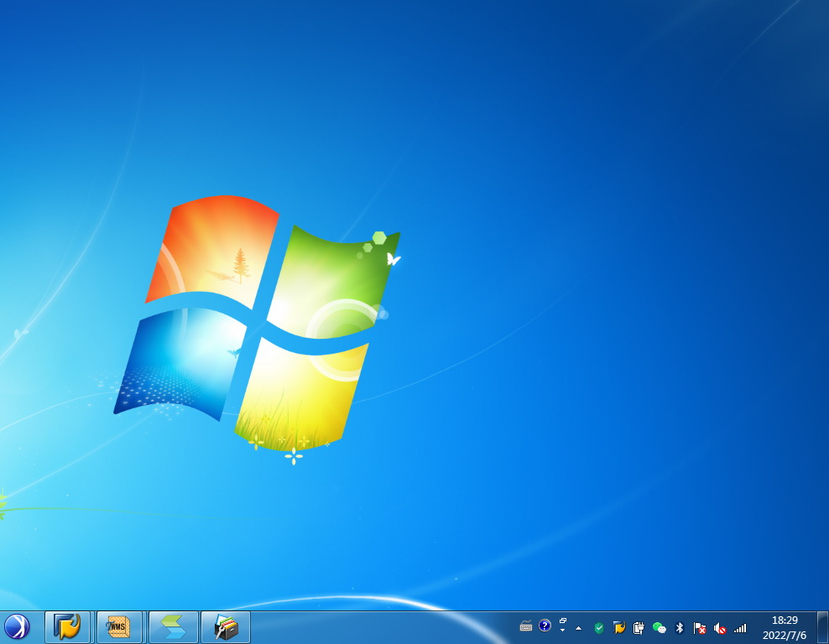The width and height of the screenshot is (829, 644).
Task: Show hidden tray icons
Action: click(x=578, y=628)
